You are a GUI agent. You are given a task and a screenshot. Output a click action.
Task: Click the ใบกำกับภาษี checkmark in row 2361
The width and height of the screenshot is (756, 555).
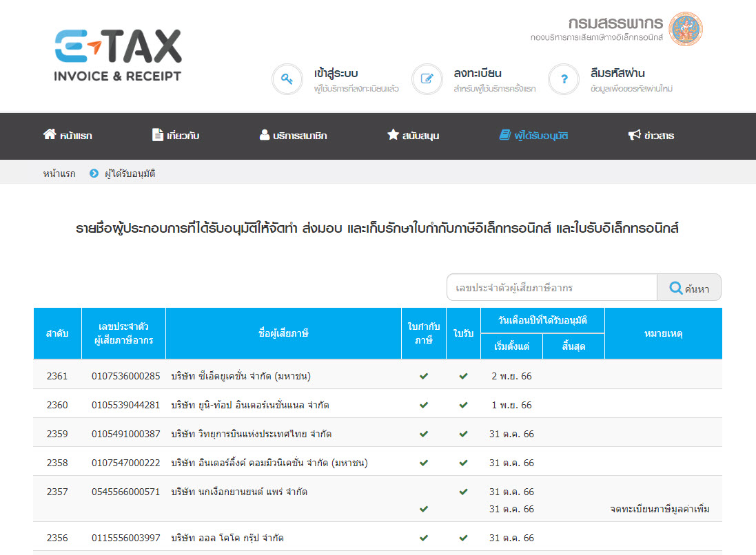tap(424, 376)
